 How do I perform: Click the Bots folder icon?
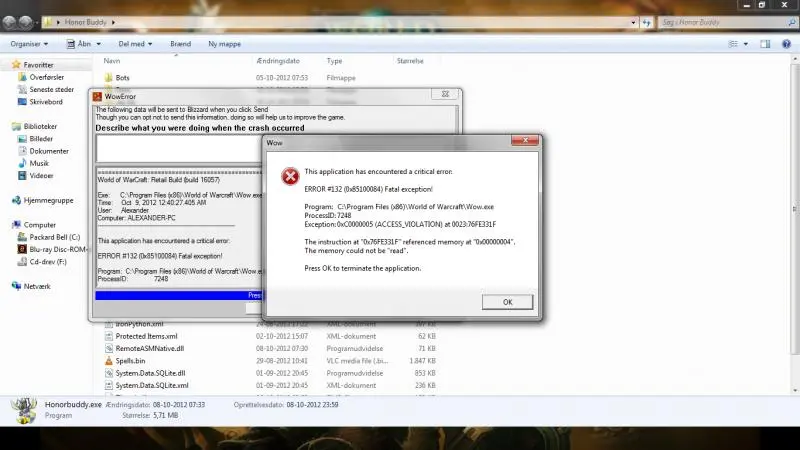[x=108, y=78]
